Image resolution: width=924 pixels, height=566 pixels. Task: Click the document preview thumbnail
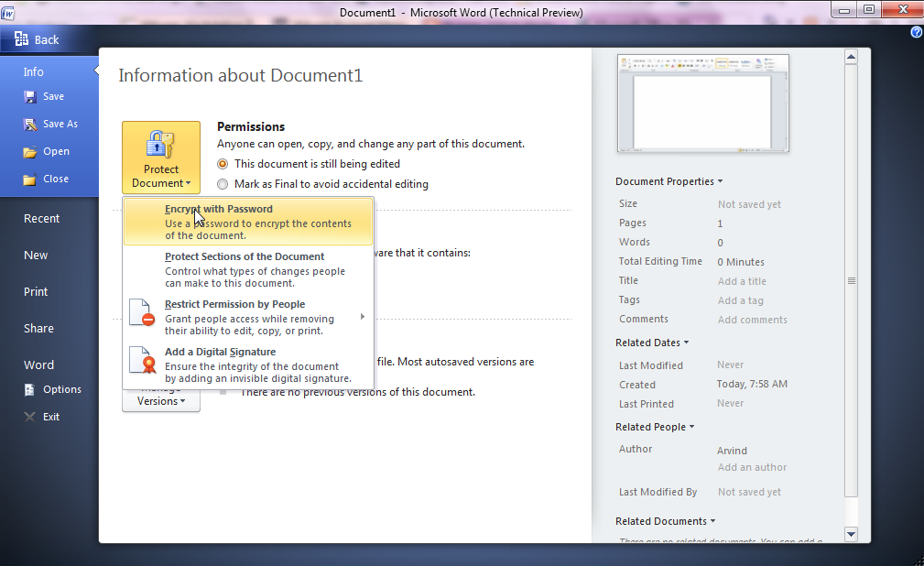[x=702, y=103]
